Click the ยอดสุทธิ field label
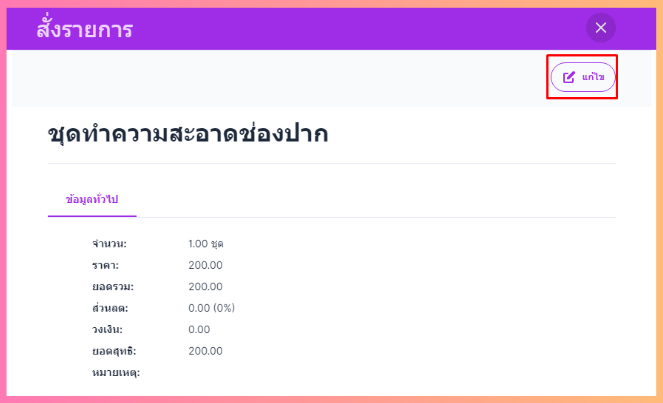Image resolution: width=663 pixels, height=403 pixels. click(x=114, y=351)
